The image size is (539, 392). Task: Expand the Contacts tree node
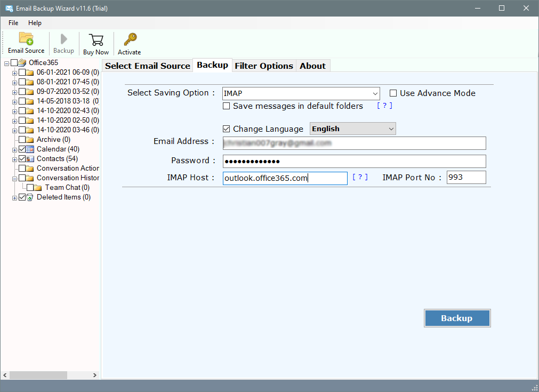point(14,160)
